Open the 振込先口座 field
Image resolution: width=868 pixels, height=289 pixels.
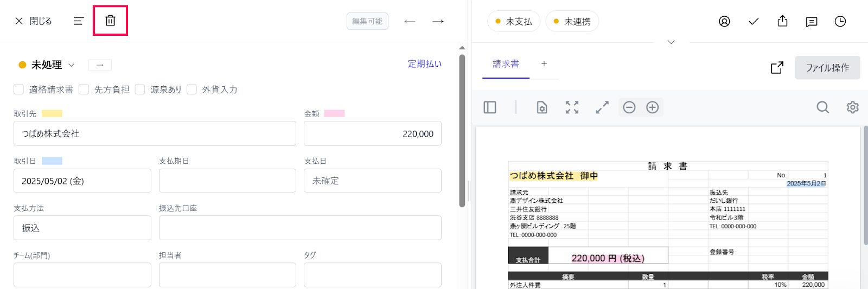300,228
